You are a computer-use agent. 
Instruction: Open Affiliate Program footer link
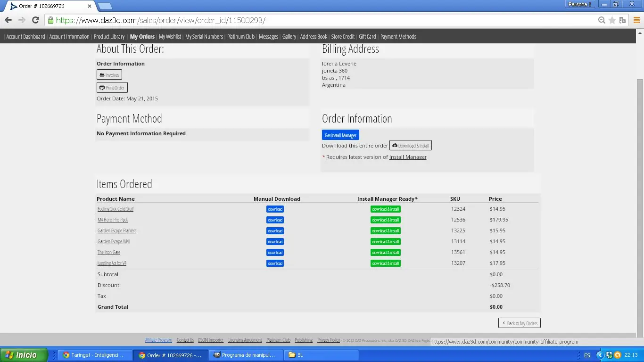[x=158, y=340]
